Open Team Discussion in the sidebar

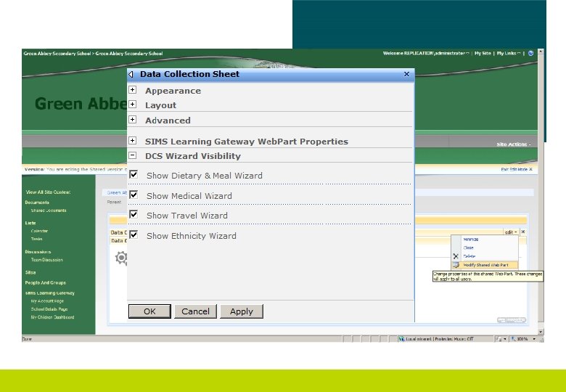click(x=47, y=260)
